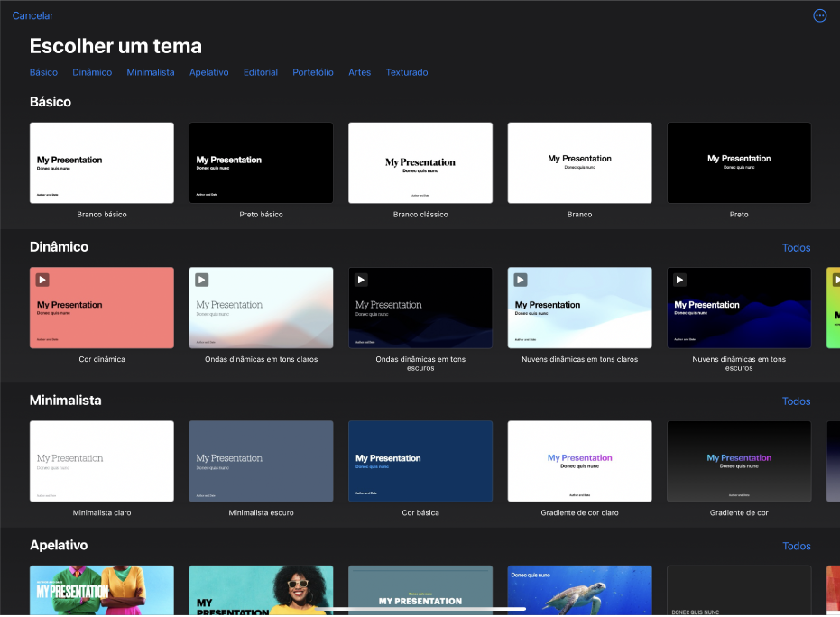Open the more options ellipsis menu
The image size is (840, 617).
819,15
